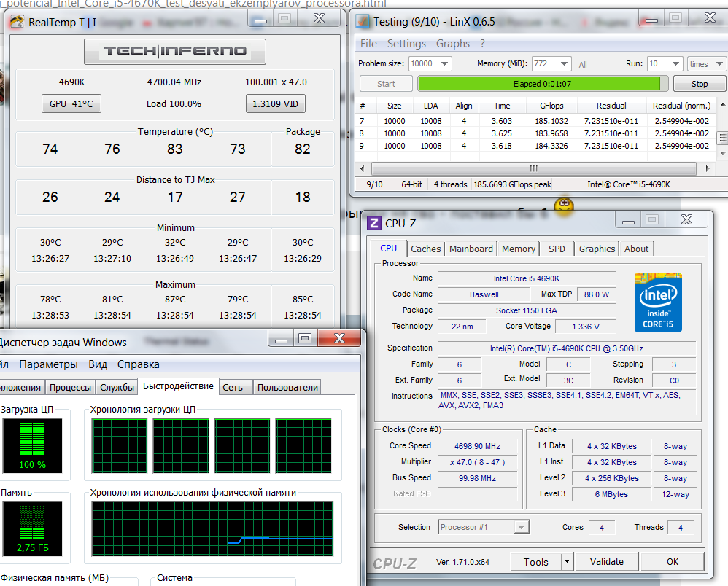Expand the Tools dropdown arrow in CPU-Z

coord(568,562)
